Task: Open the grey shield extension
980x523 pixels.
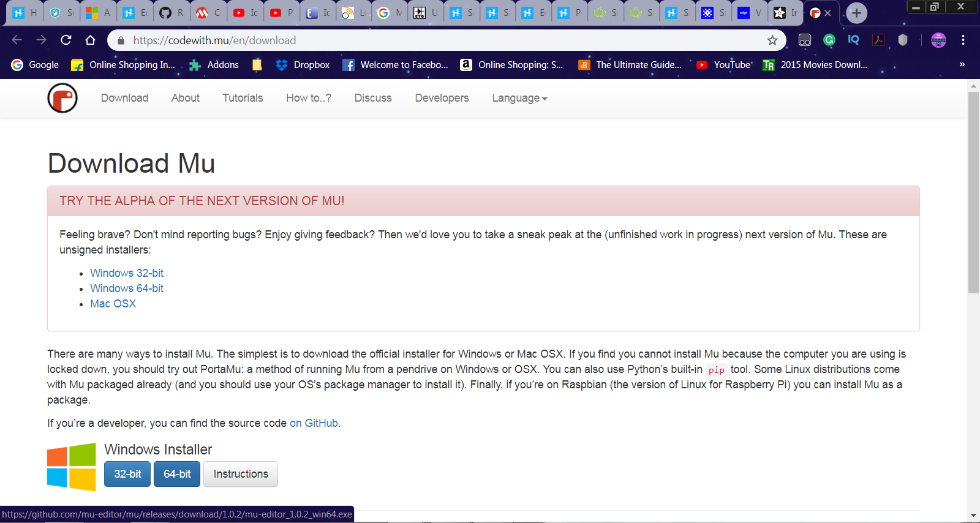Action: (903, 40)
